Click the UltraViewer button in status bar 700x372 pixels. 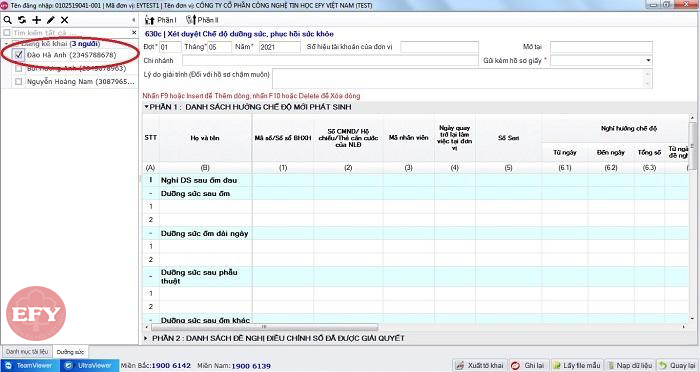coord(88,365)
